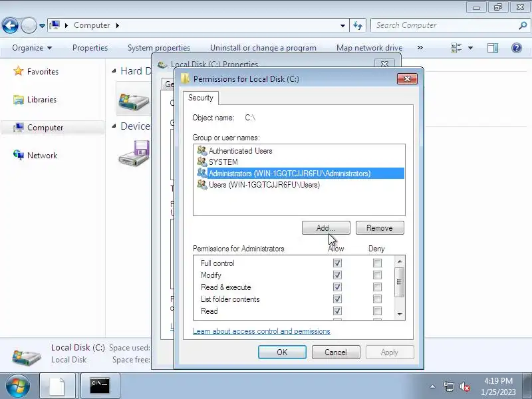Click the Network globe icon
Image resolution: width=532 pixels, height=399 pixels.
pos(19,155)
